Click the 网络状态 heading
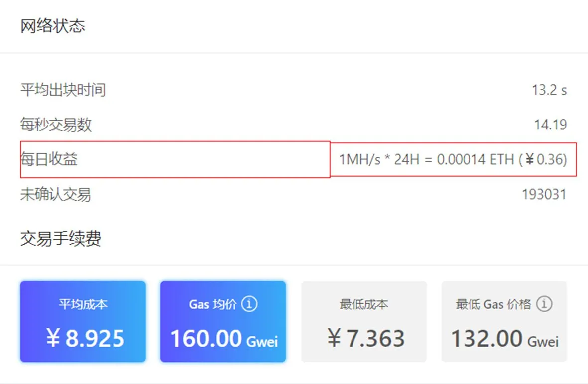This screenshot has width=588, height=384. coord(52,26)
